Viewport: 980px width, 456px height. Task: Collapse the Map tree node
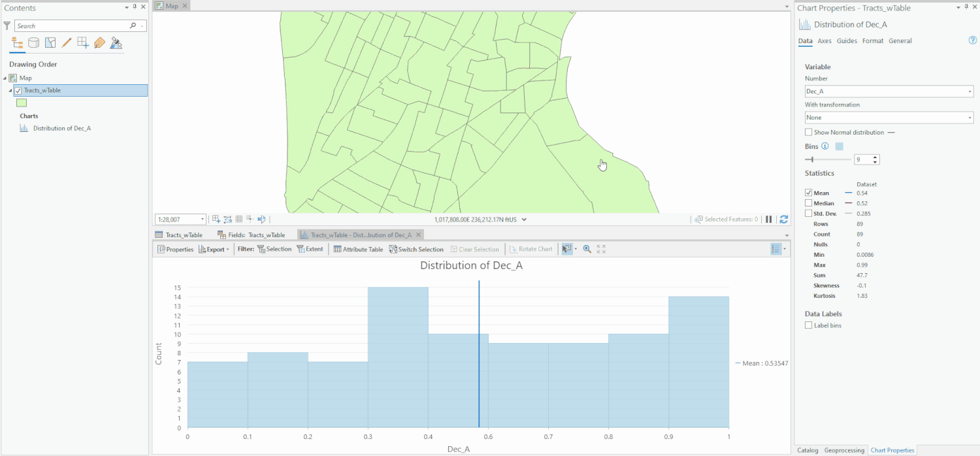click(x=5, y=78)
